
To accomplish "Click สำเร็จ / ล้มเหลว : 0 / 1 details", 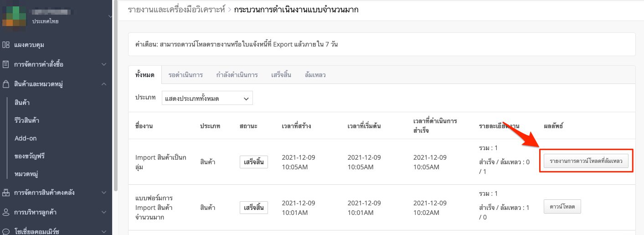I will click(505, 167).
